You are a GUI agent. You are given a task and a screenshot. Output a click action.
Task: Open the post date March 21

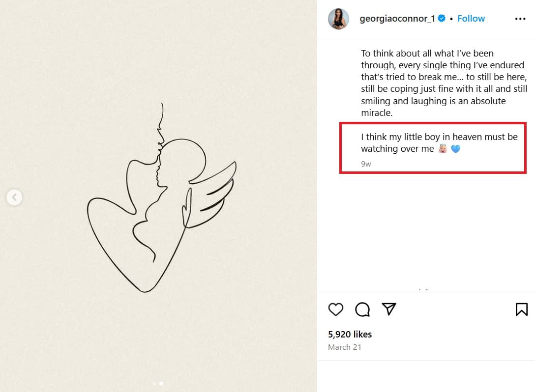click(345, 347)
